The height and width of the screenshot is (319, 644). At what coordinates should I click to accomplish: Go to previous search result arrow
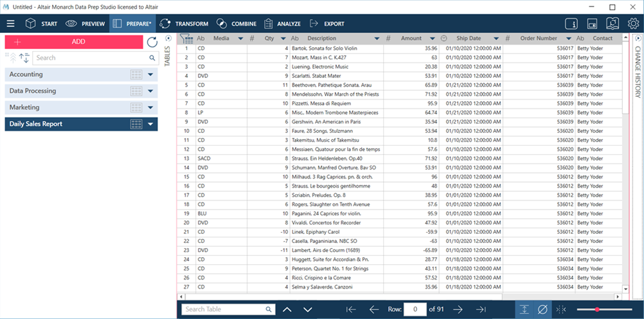coord(287,309)
